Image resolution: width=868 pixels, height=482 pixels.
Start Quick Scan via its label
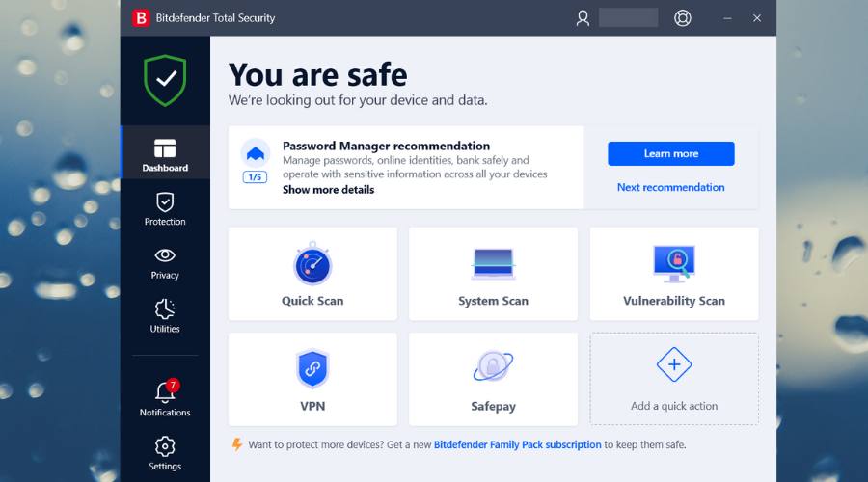coord(312,301)
